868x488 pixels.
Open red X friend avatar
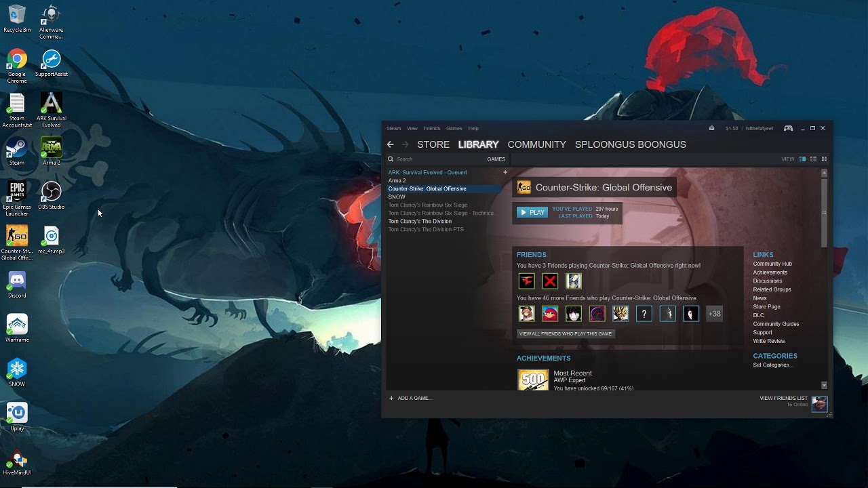550,281
